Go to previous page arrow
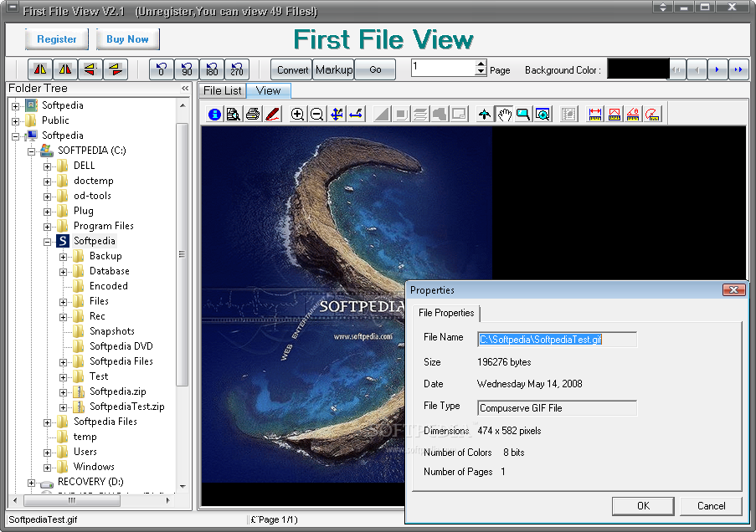 [697, 69]
